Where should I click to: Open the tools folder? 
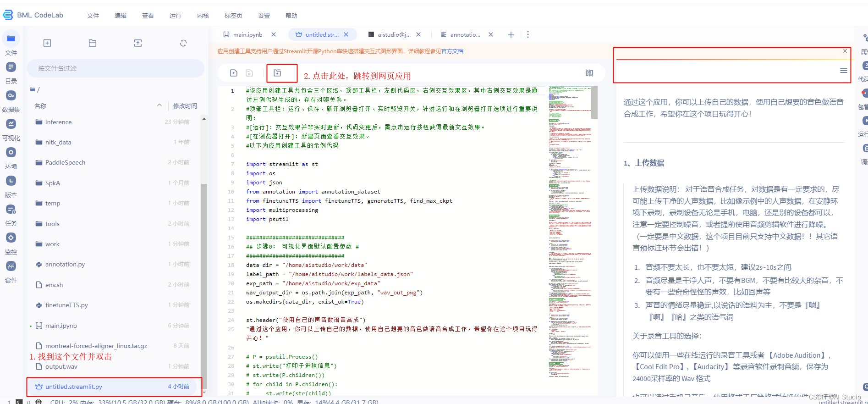point(114,224)
